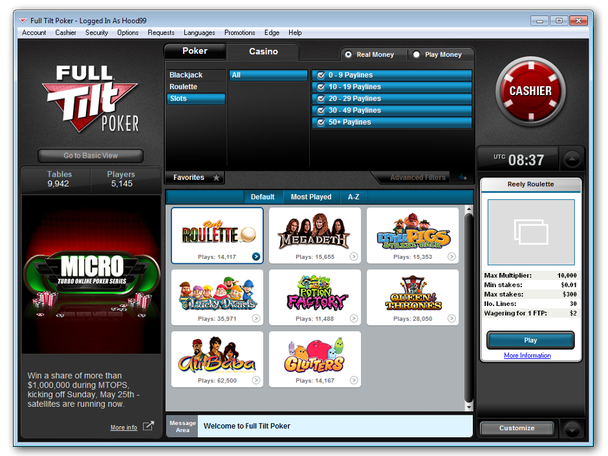
Task: Sort games by Default tab
Action: coord(263,197)
